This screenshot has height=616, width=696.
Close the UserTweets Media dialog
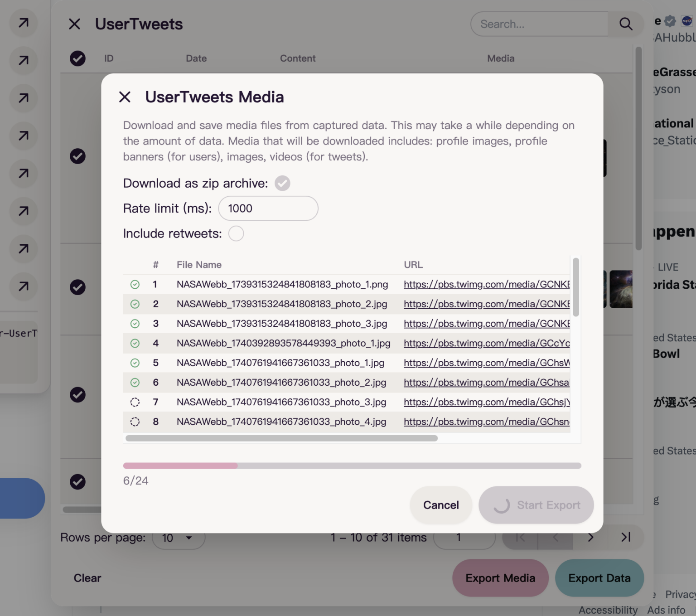click(x=125, y=97)
